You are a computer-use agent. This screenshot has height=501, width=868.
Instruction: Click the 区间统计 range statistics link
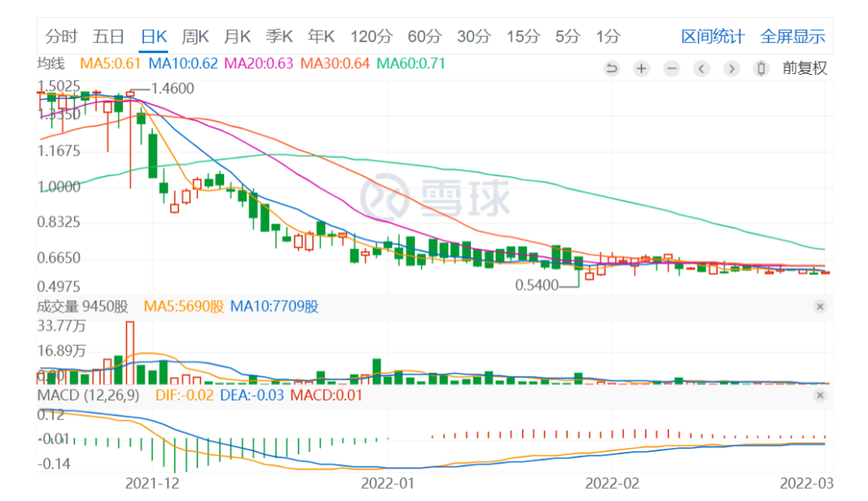(713, 36)
